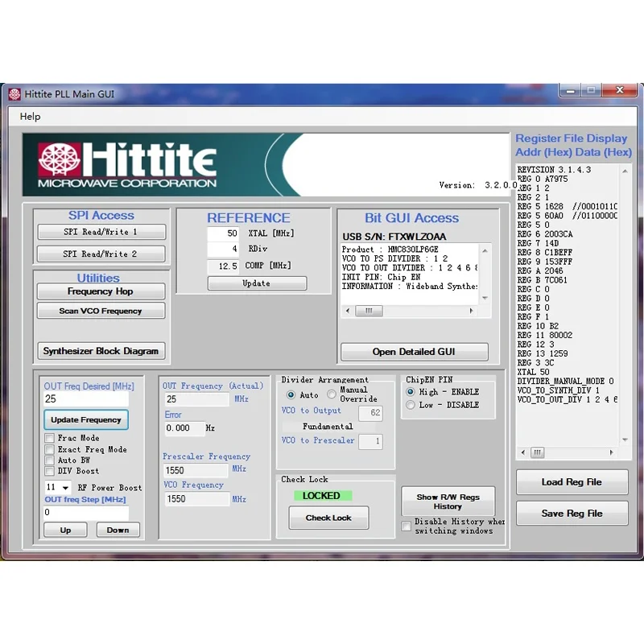Minimize the Hittite PLL window

570,90
